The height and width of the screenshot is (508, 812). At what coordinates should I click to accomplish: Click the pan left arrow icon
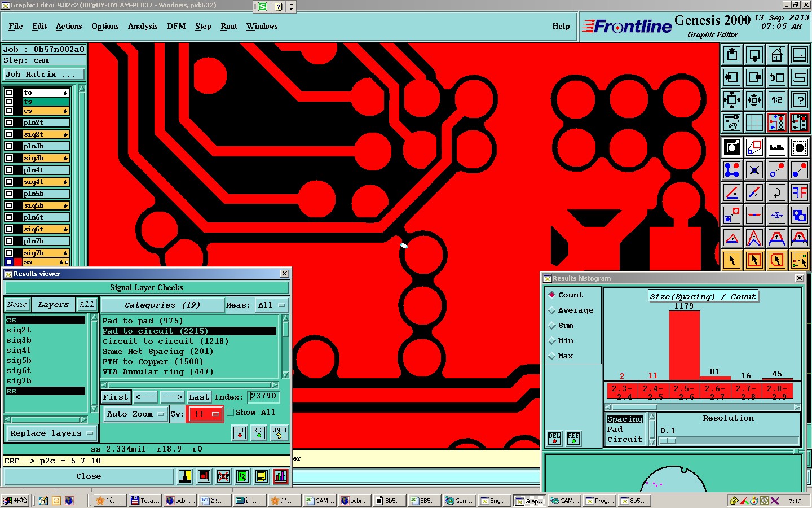732,77
